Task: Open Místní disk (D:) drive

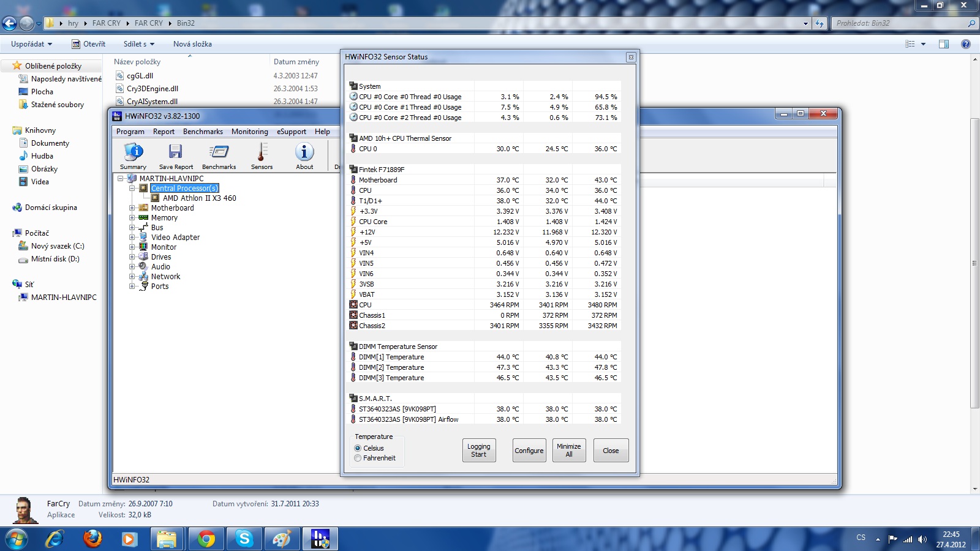Action: [x=55, y=259]
